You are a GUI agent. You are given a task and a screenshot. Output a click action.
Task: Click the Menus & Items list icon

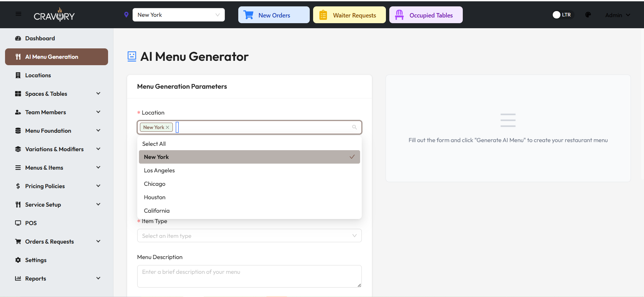coord(18,168)
